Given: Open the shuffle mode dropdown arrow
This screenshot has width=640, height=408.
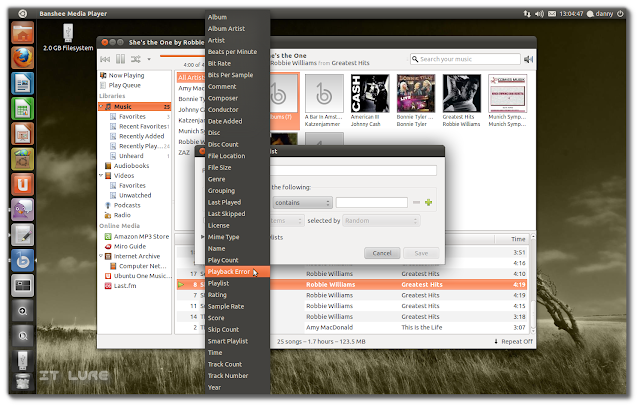Looking at the screenshot, I should point(149,60).
